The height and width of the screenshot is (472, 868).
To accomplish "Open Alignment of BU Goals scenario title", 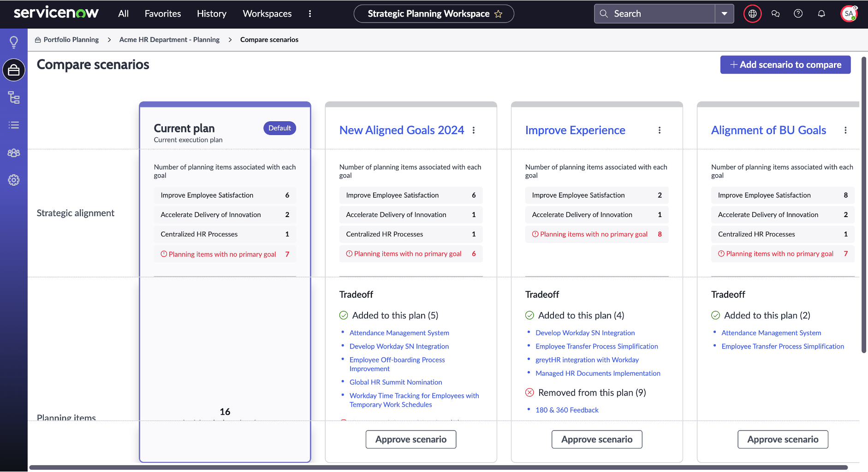I will click(768, 130).
